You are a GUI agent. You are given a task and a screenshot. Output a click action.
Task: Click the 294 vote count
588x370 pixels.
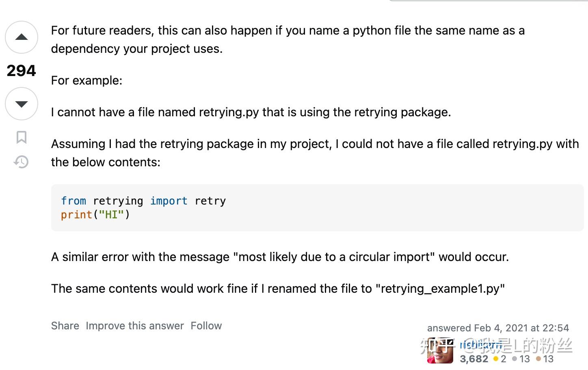coord(22,71)
